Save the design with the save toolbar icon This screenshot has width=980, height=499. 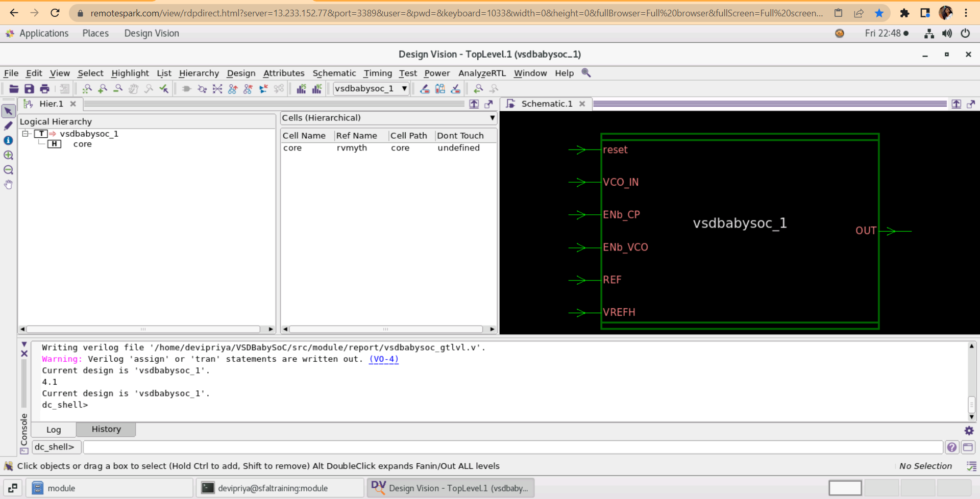coord(29,88)
